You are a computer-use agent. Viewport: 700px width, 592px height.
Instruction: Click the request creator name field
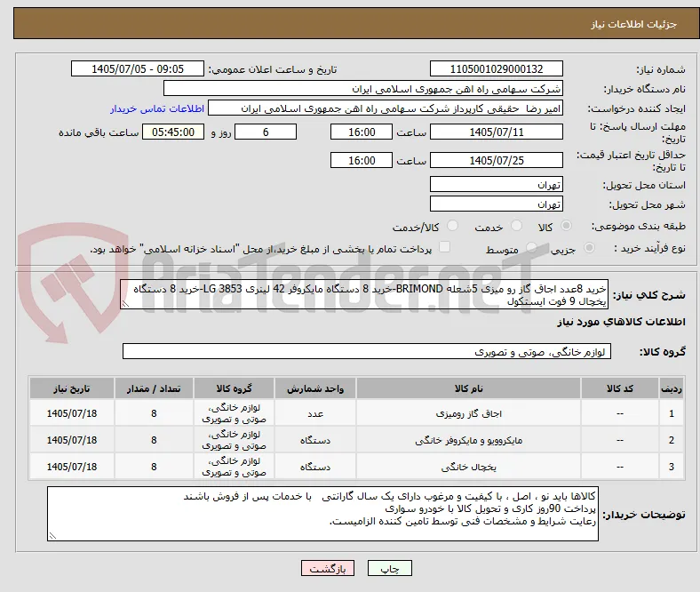point(386,108)
